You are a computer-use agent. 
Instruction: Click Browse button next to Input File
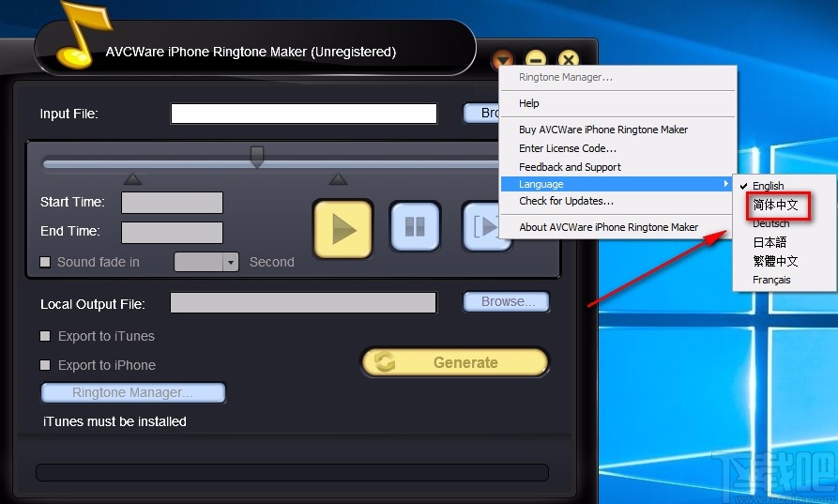[x=481, y=113]
